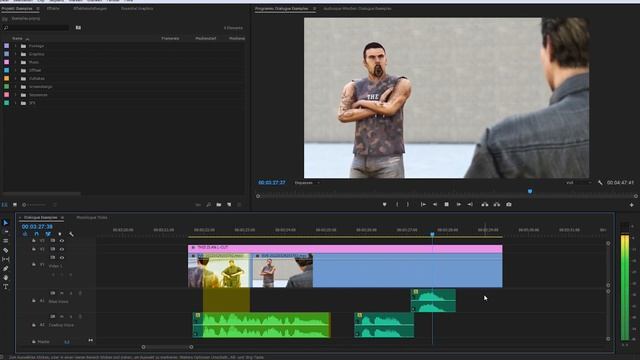Screen dimensions: 640x360
Task: Click the New Item icon in Project panel
Action: 229,204
